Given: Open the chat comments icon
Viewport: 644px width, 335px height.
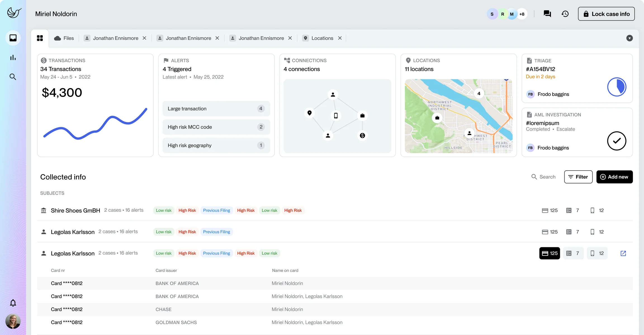Looking at the screenshot, I should pyautogui.click(x=547, y=14).
